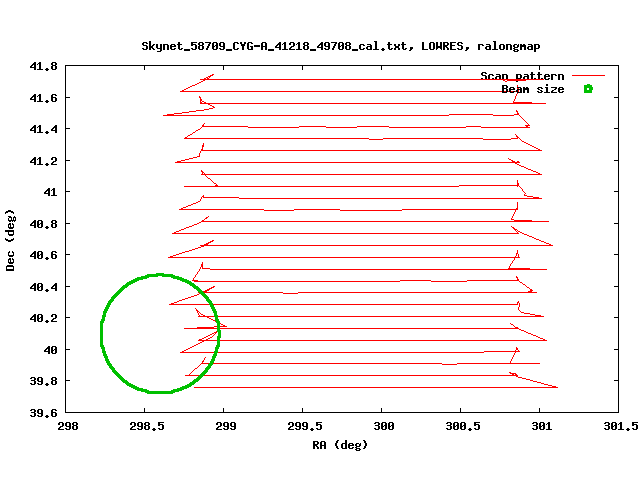640x480 pixels.
Task: Click the x-axis tick label 299
Action: pos(226,426)
